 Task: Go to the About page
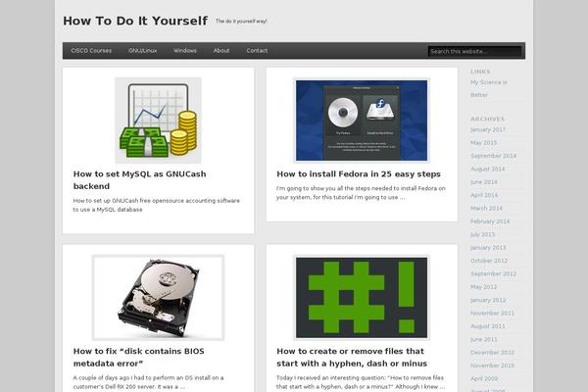(221, 51)
